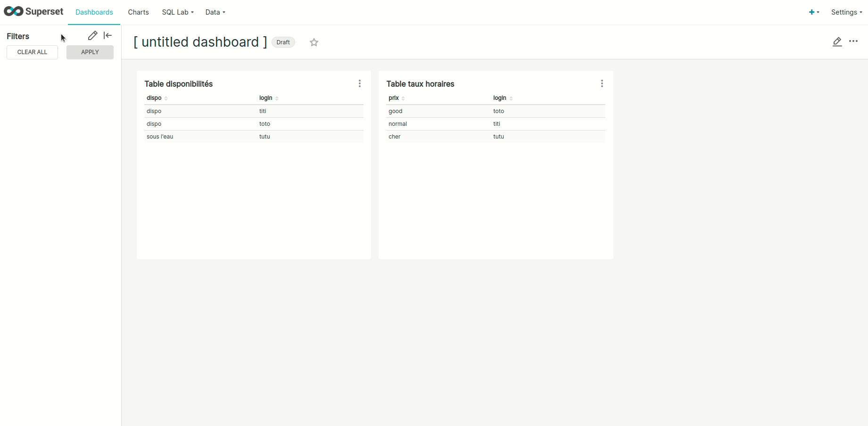Click the CLEAR ALL filters button
Viewport: 868px width, 426px height.
coord(32,52)
